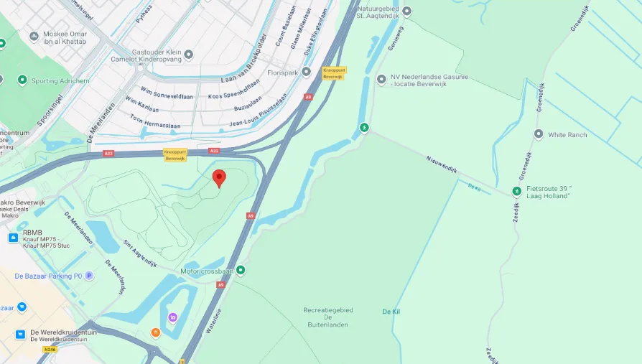Open the Moskee Omar ibn al Khattab marker

tap(34, 37)
